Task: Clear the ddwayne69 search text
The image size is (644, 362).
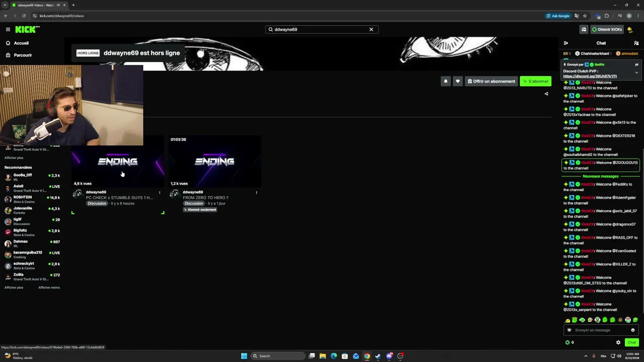Action: tap(371, 30)
